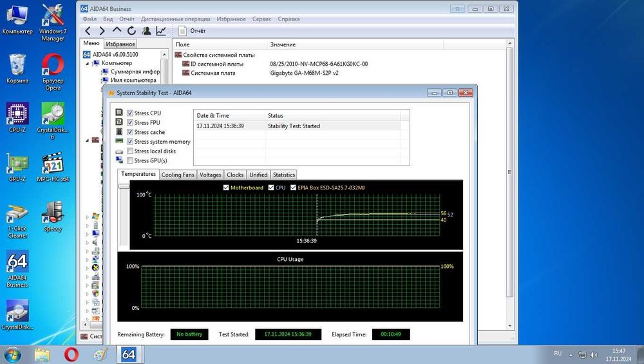The image size is (644, 364).
Task: Open the Файл menu
Action: [x=90, y=19]
